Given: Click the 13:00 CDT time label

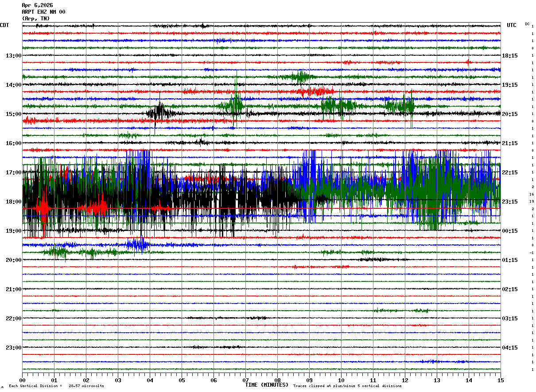Looking at the screenshot, I should [x=13, y=56].
